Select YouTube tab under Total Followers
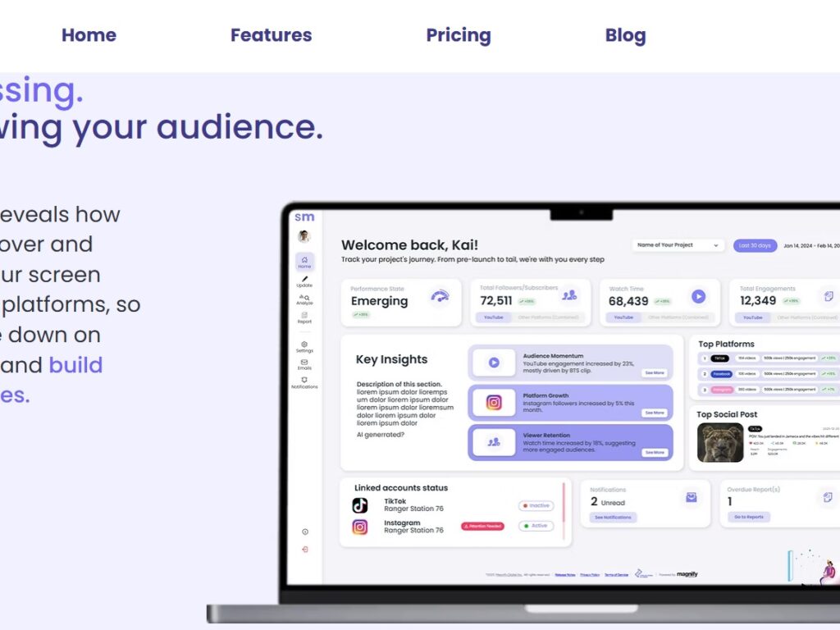The width and height of the screenshot is (840, 630). point(493,317)
